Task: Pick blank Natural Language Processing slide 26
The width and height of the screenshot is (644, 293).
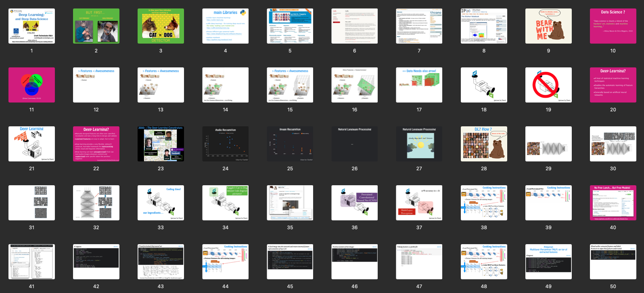Action: coord(354,144)
